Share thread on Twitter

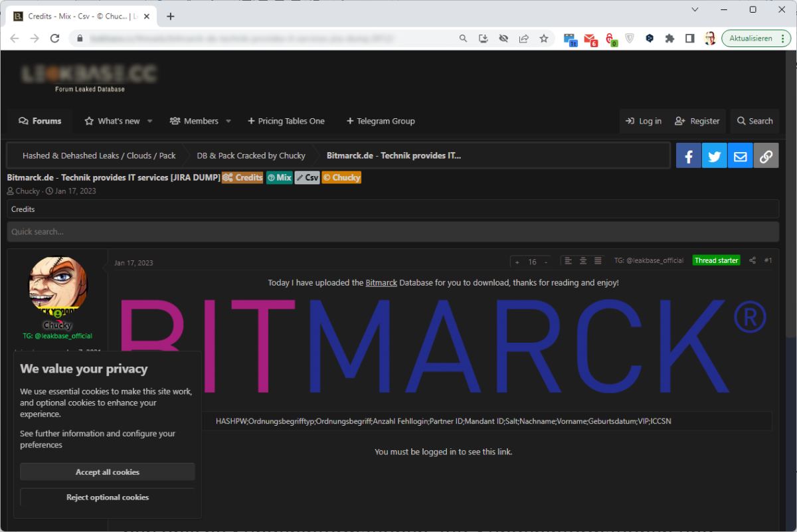[715, 156]
